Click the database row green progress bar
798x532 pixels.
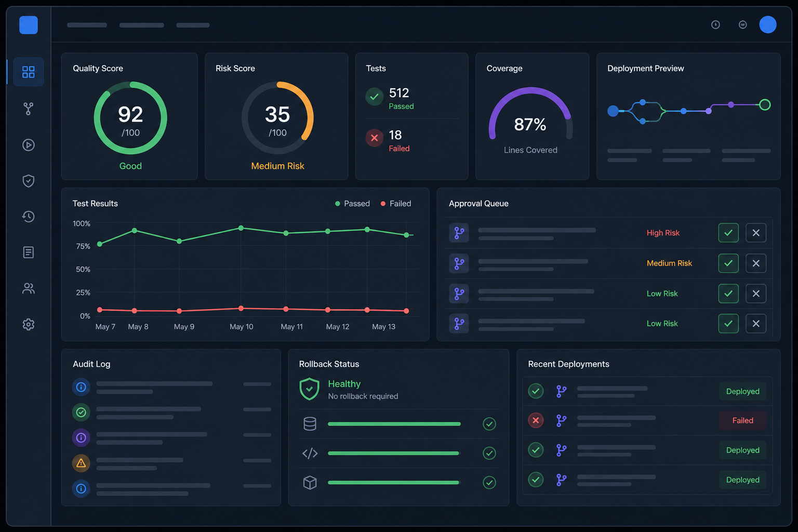click(394, 424)
